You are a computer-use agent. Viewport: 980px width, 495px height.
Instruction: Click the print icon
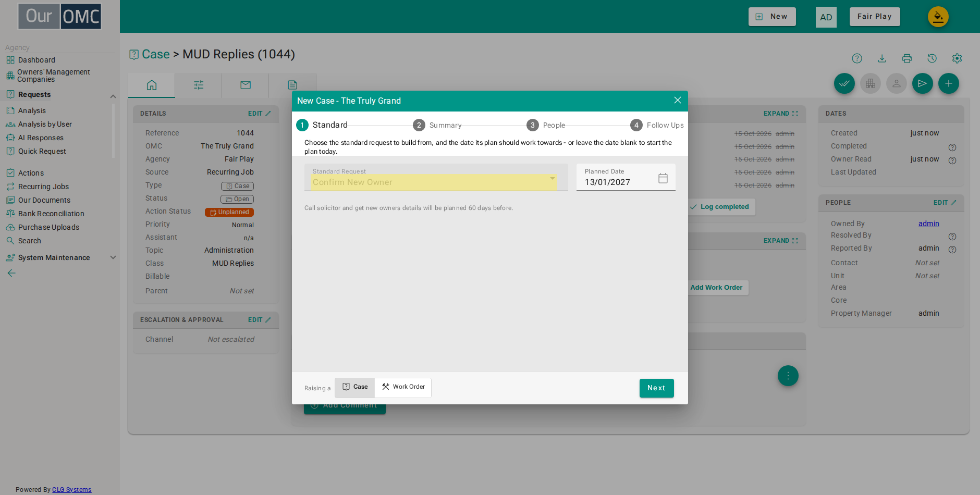(x=907, y=58)
